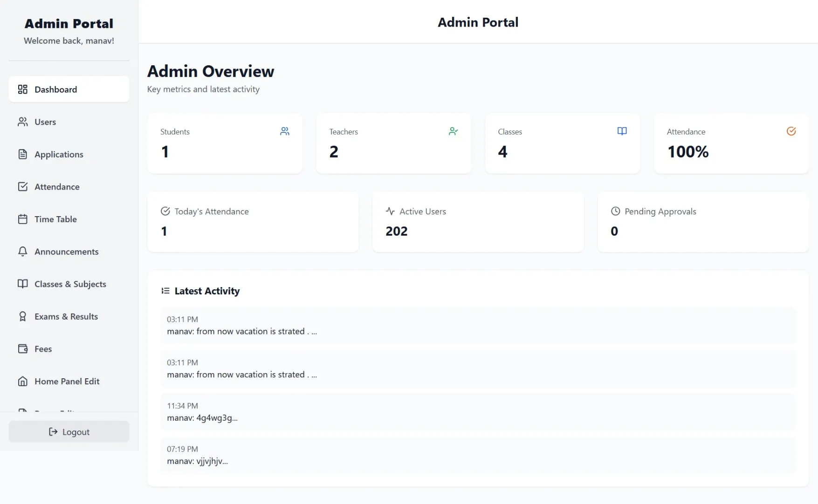Click the Classes card open-book icon
818x504 pixels.
pos(622,131)
